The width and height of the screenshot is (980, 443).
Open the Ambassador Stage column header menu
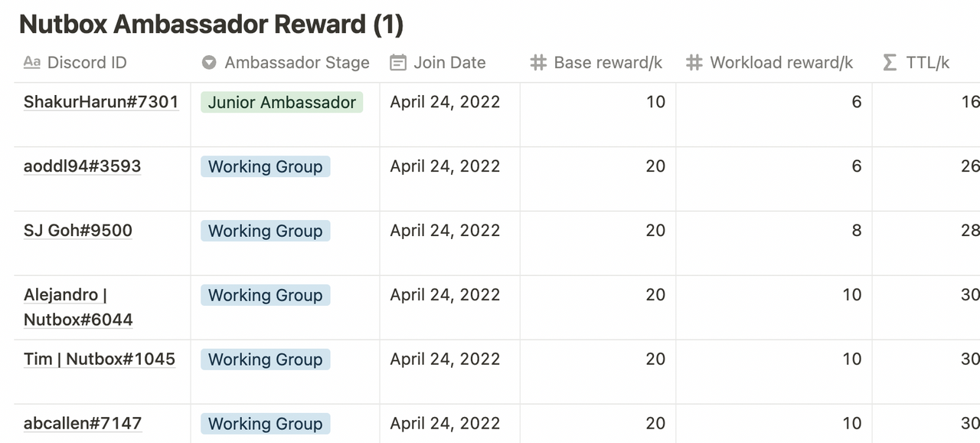[x=286, y=63]
